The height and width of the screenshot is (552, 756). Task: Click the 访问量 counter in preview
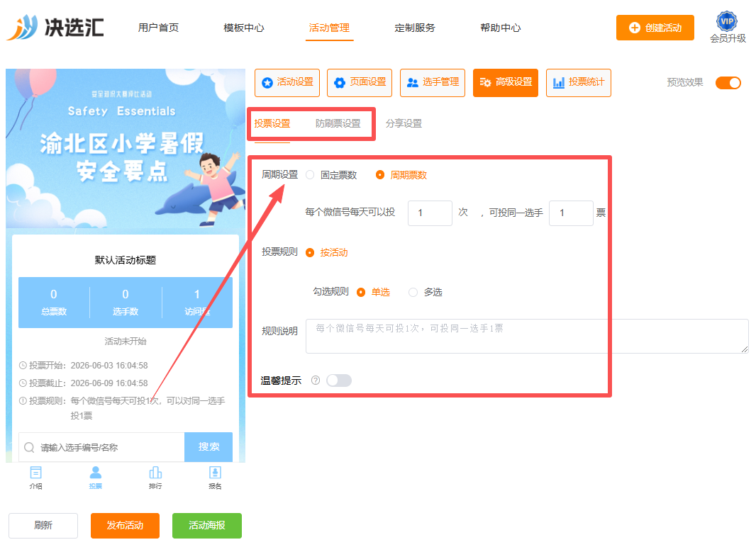[x=197, y=303]
